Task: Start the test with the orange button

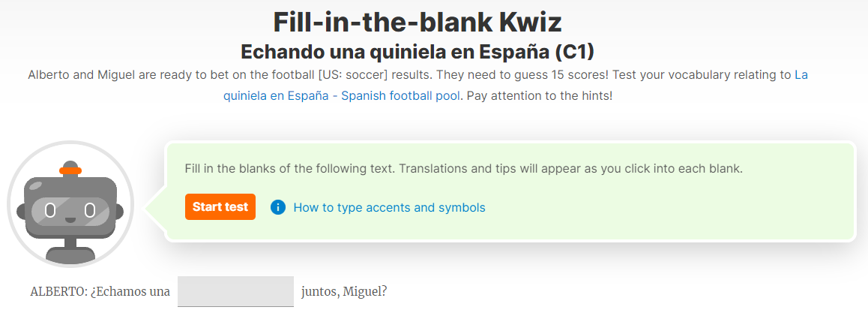Action: click(220, 207)
